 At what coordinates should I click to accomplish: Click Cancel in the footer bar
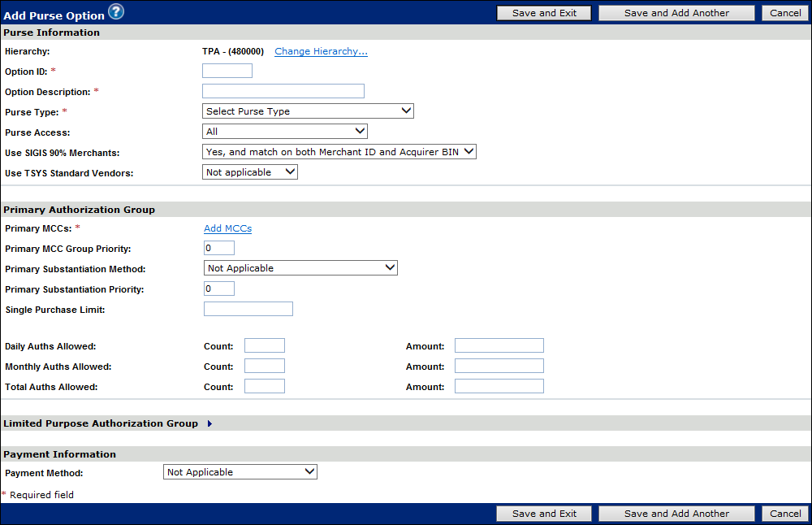point(785,514)
